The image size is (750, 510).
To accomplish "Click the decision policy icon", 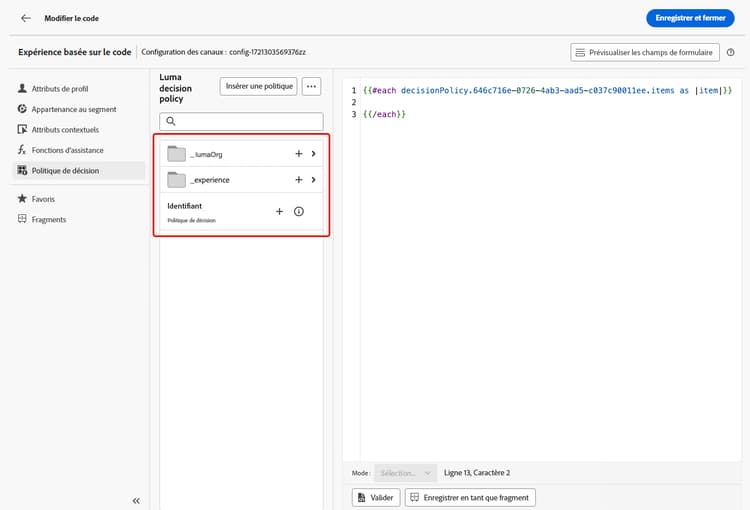I will [x=22, y=170].
